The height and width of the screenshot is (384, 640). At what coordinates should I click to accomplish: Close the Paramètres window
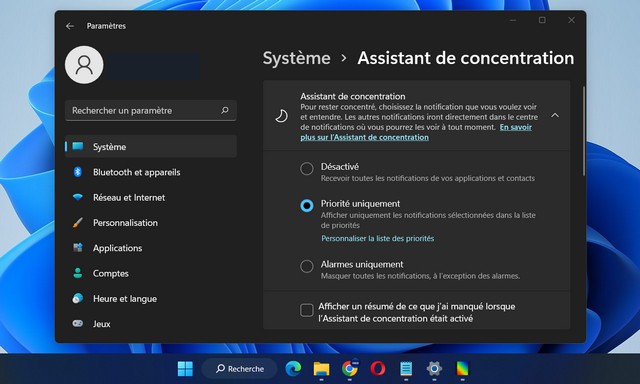[571, 20]
